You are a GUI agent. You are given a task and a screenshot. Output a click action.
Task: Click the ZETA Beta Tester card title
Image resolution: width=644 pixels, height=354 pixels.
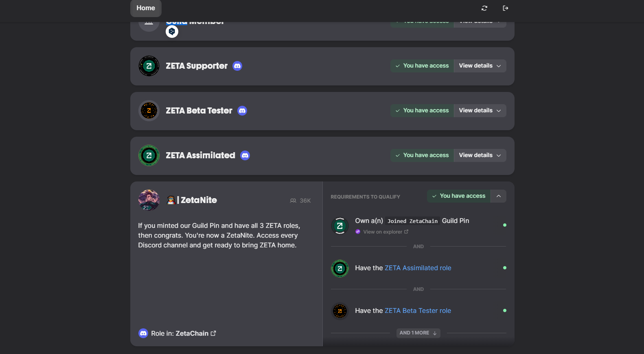tap(199, 111)
